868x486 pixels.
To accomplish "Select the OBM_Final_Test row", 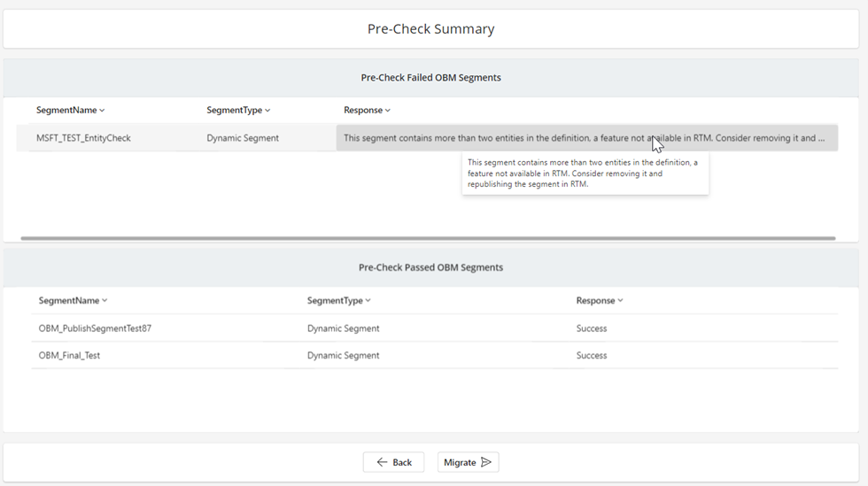I will [x=435, y=355].
